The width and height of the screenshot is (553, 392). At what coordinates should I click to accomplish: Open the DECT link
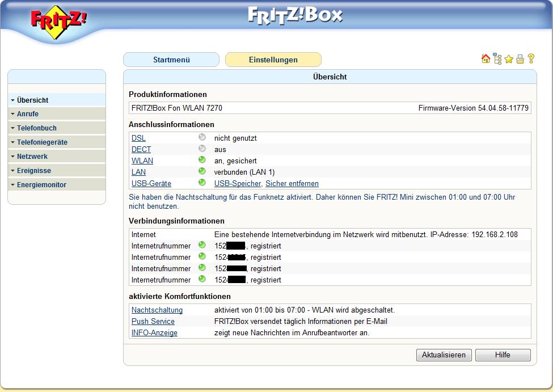(x=141, y=150)
